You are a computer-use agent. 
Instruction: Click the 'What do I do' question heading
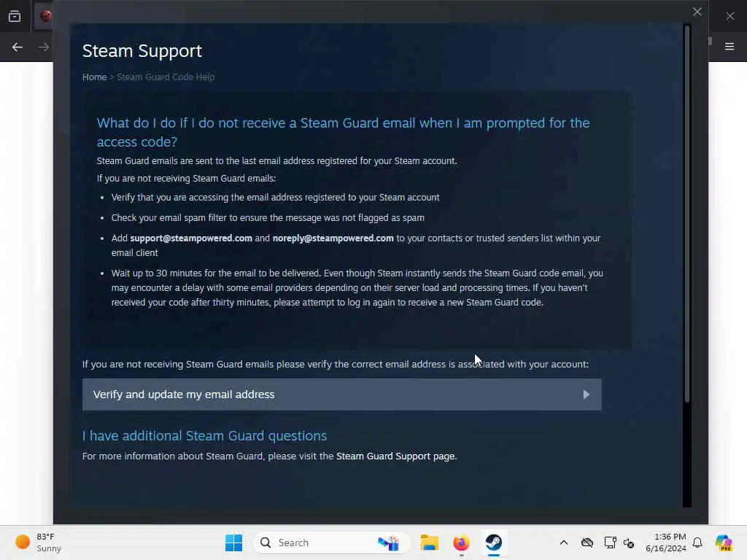pos(343,133)
